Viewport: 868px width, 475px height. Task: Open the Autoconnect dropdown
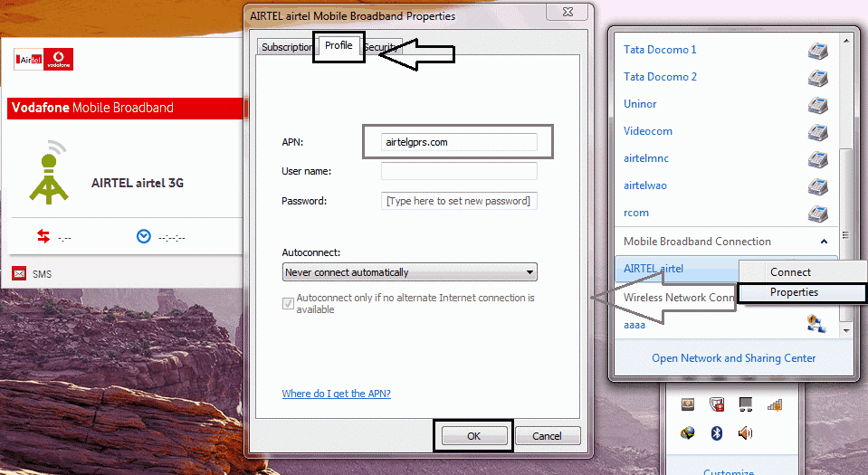coord(409,271)
